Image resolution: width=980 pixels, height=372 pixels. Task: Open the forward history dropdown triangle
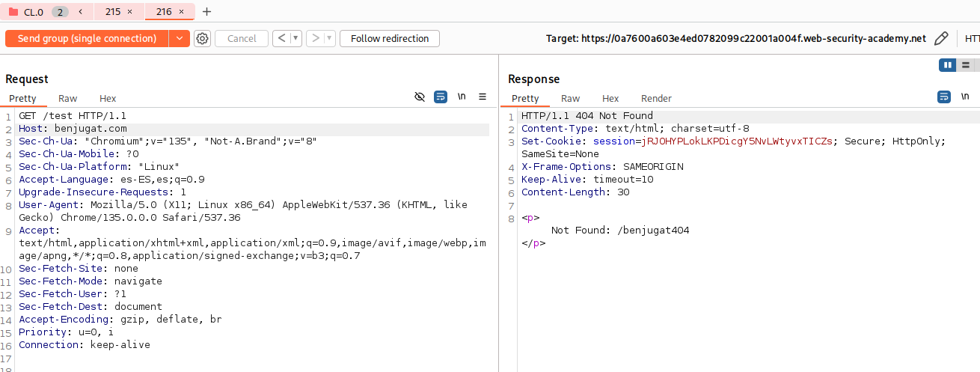point(328,38)
